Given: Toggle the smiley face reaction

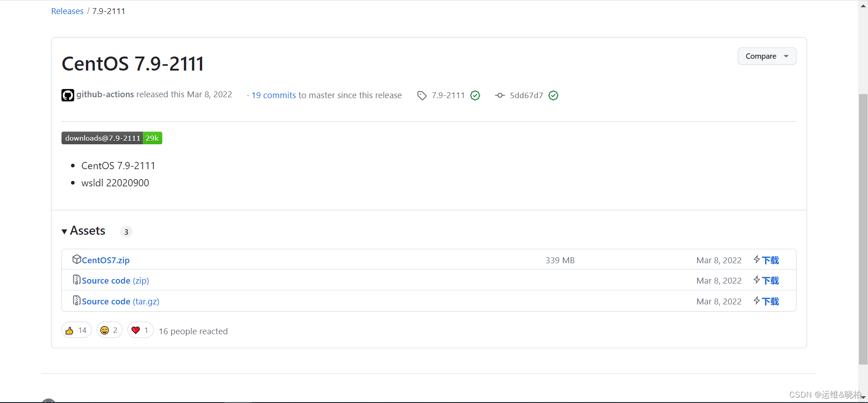Looking at the screenshot, I should (109, 330).
